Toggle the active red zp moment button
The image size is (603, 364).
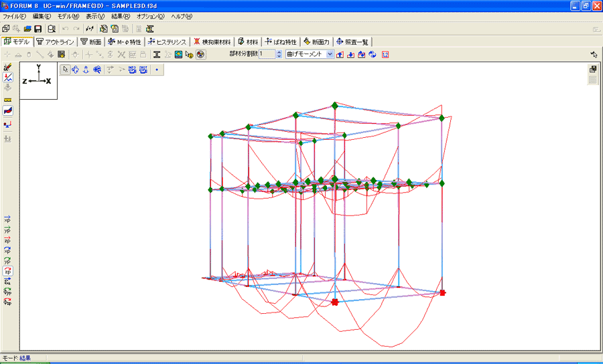[7, 271]
